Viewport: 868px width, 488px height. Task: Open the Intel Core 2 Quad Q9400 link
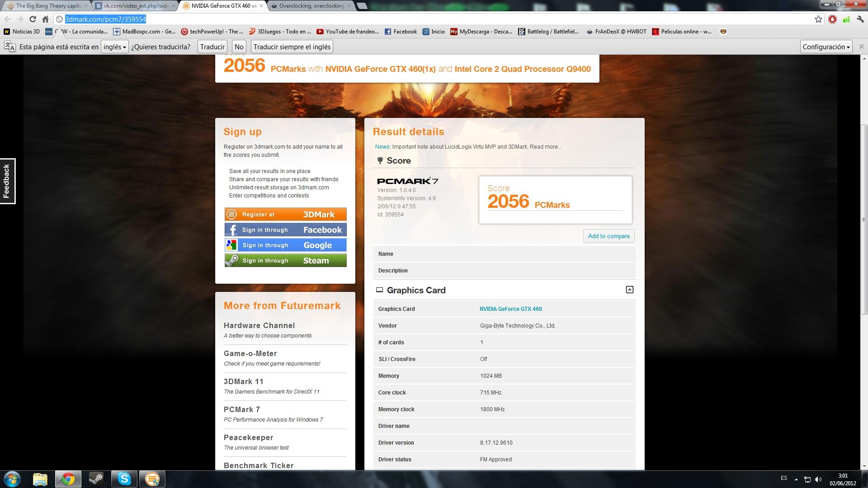(523, 69)
